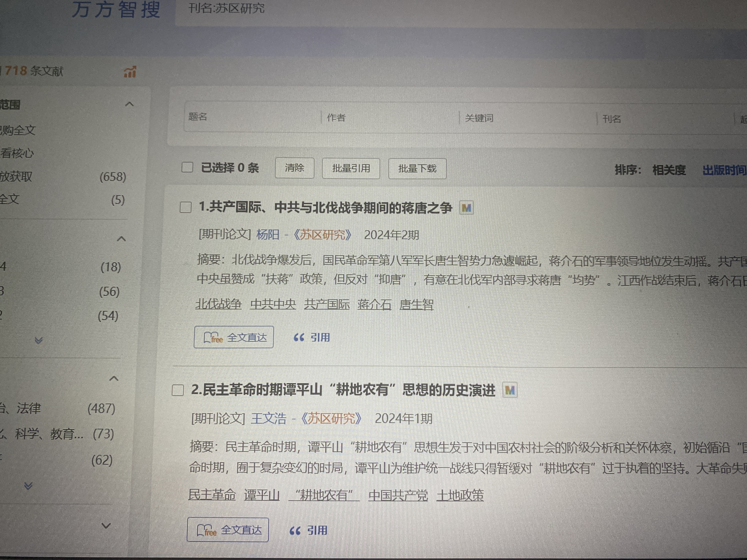Open author link 杨阳
The height and width of the screenshot is (560, 747).
tap(268, 234)
